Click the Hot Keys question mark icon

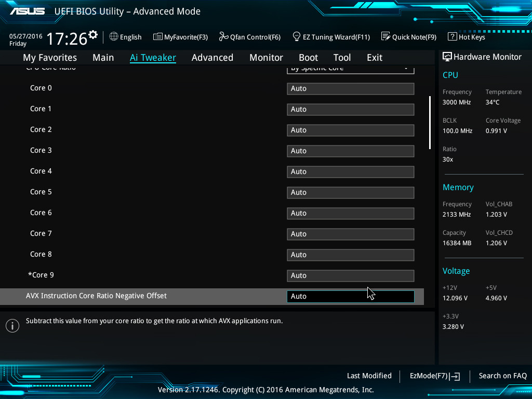click(452, 37)
